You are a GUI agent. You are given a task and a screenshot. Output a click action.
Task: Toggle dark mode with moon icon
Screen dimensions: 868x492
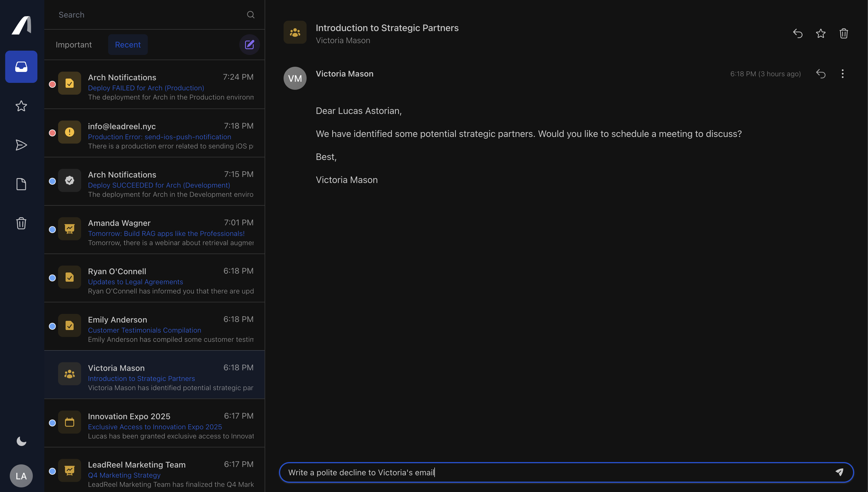[21, 441]
